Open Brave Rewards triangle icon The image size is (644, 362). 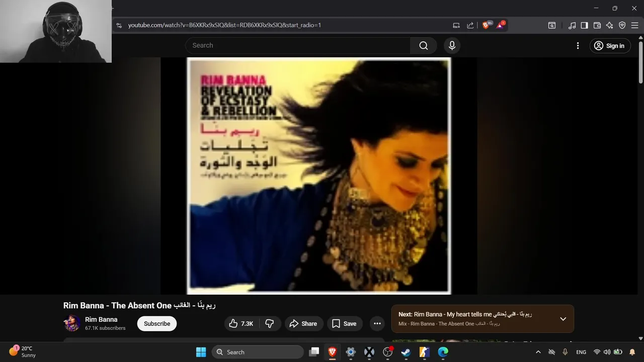(x=501, y=25)
